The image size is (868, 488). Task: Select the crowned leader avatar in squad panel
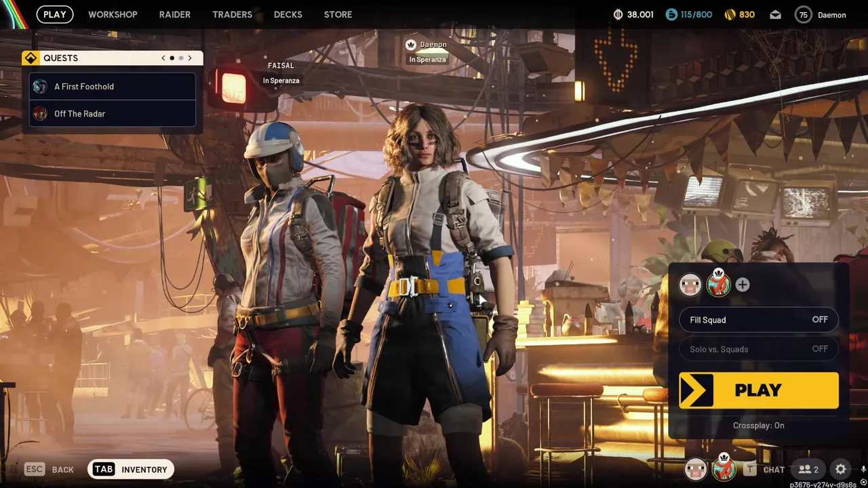718,283
